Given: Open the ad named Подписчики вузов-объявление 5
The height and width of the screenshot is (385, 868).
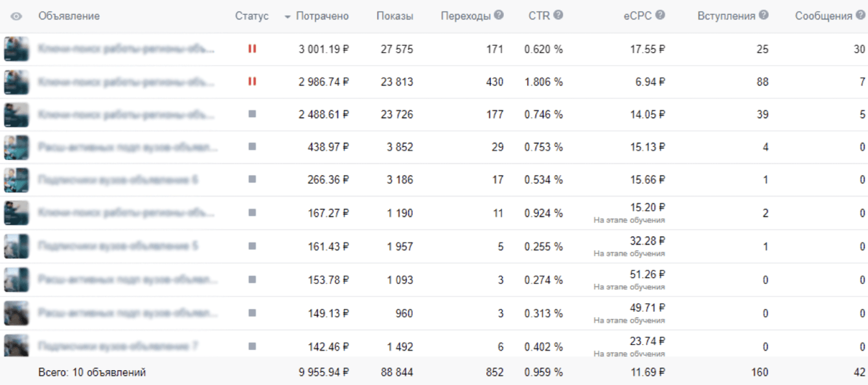Looking at the screenshot, I should 118,247.
